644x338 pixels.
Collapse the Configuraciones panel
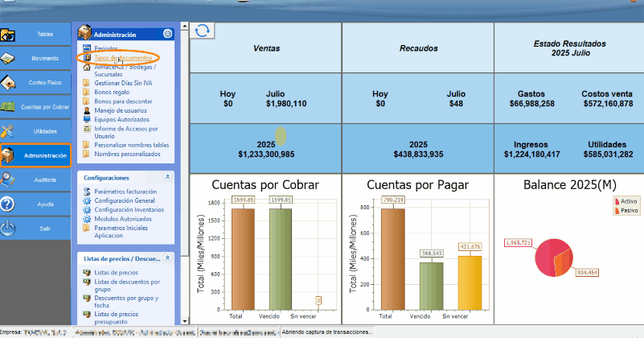(167, 176)
